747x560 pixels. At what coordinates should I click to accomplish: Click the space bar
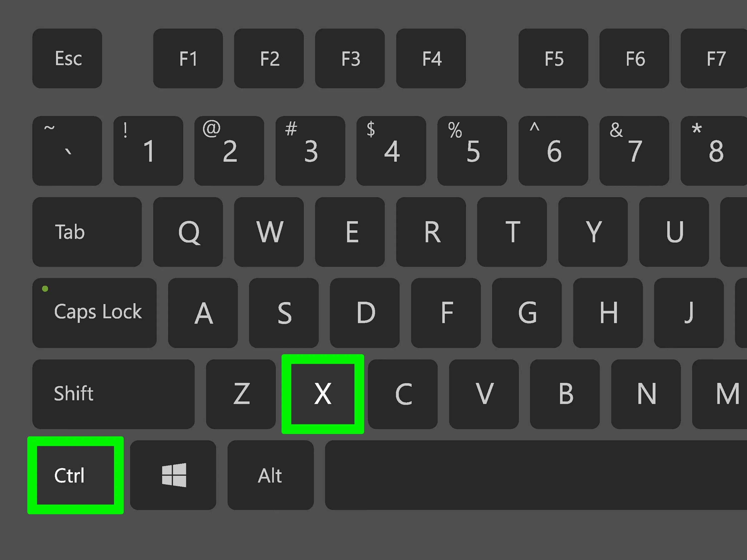pos(536,475)
